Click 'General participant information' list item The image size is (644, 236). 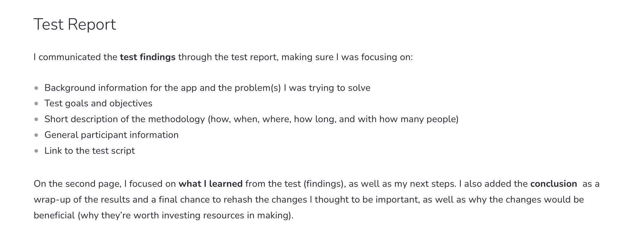[111, 135]
